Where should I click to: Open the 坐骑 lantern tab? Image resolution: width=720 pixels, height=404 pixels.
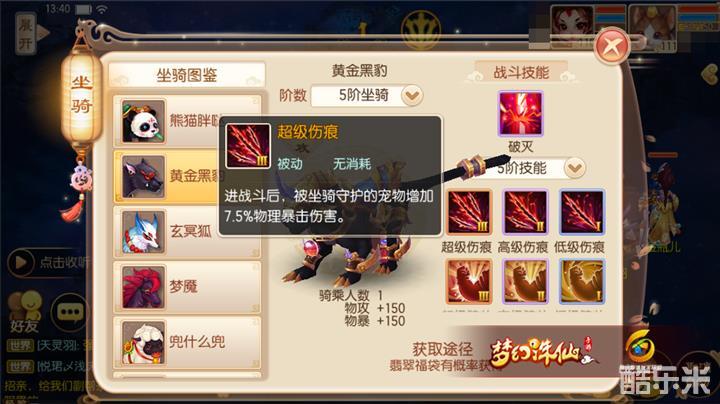[81, 95]
